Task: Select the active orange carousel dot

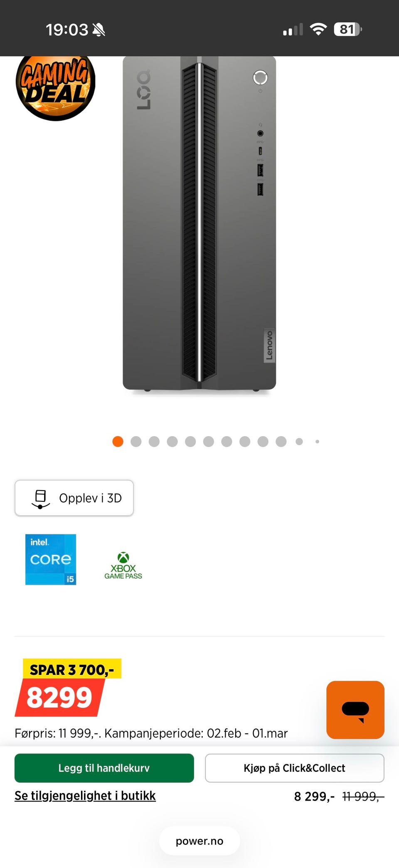Action: click(118, 441)
